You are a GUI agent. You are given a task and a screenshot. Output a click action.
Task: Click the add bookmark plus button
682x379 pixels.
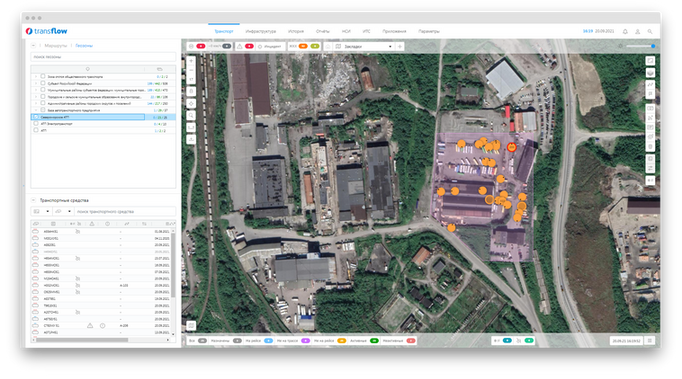coord(400,46)
